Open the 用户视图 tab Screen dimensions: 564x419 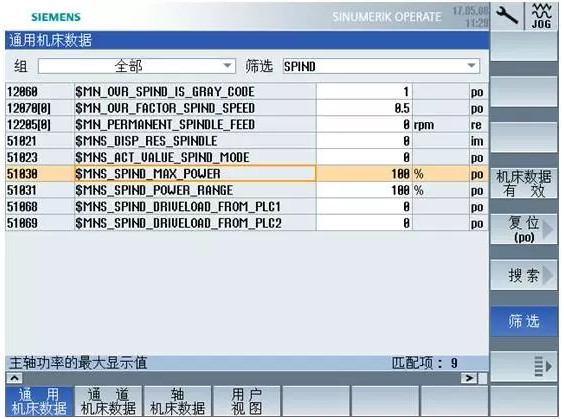coord(247,401)
